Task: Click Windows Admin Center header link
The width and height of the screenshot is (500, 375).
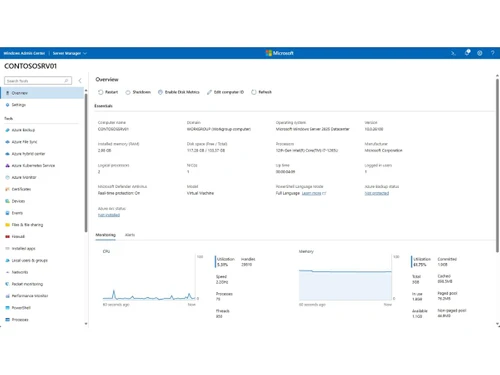Action: 24,53
